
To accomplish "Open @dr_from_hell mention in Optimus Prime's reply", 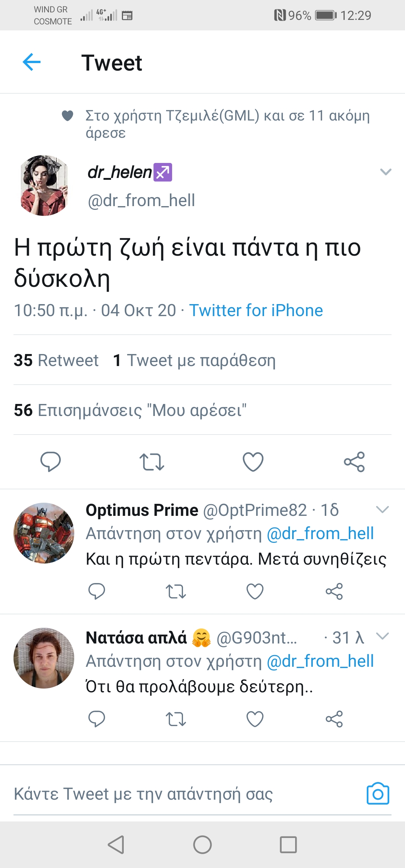I will 320,533.
